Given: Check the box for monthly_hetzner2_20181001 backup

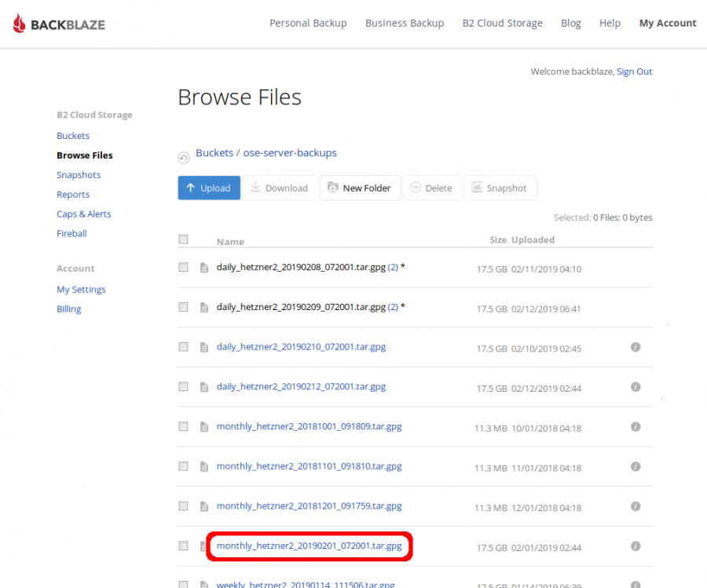Looking at the screenshot, I should pos(183,426).
